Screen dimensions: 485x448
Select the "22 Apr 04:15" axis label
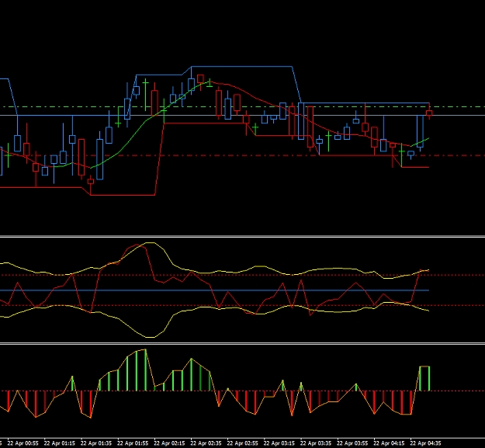[x=389, y=443]
